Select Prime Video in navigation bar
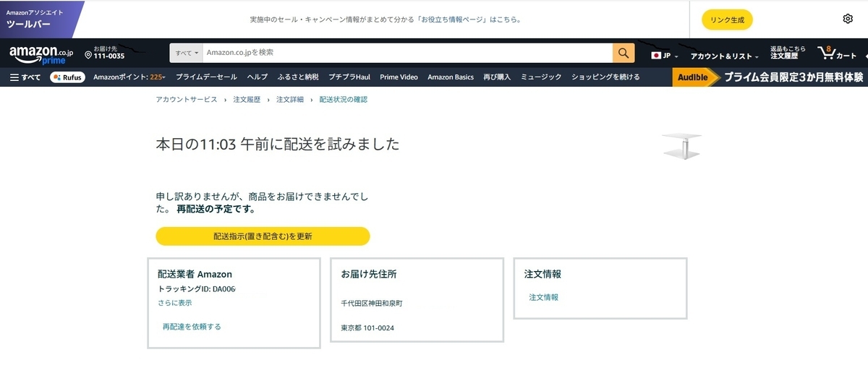868x373 pixels. pos(399,77)
